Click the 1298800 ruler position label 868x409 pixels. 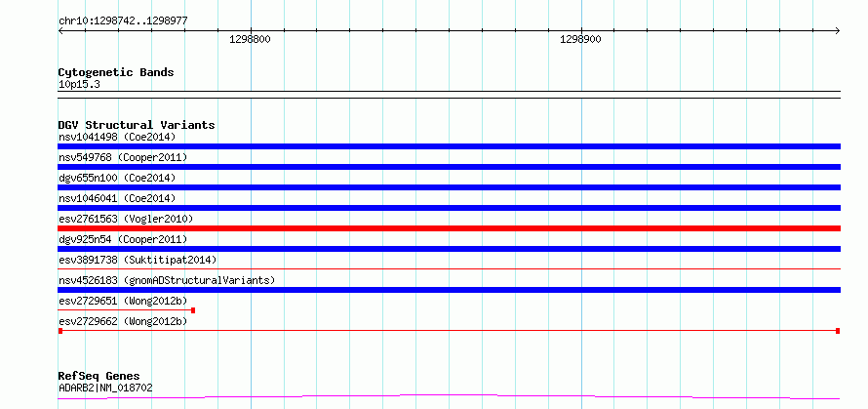click(249, 40)
